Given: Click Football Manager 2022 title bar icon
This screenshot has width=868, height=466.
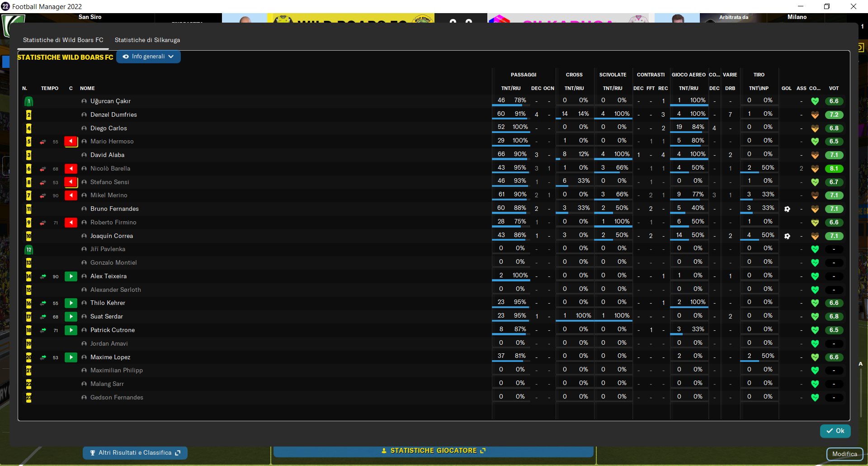Looking at the screenshot, I should pyautogui.click(x=5, y=6).
